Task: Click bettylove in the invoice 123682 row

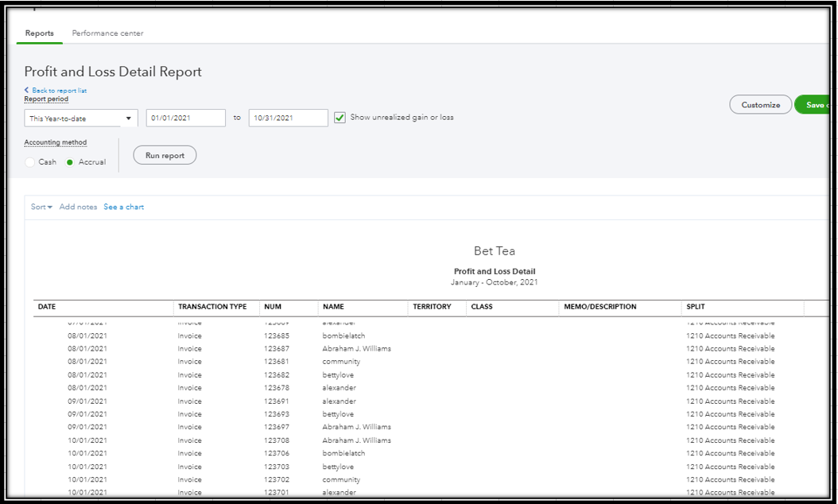Action: pos(338,375)
